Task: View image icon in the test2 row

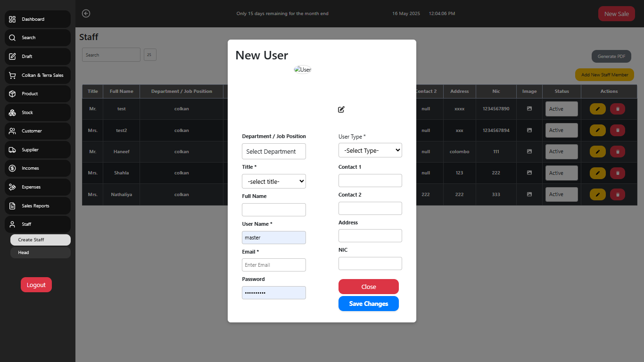Action: pyautogui.click(x=529, y=130)
